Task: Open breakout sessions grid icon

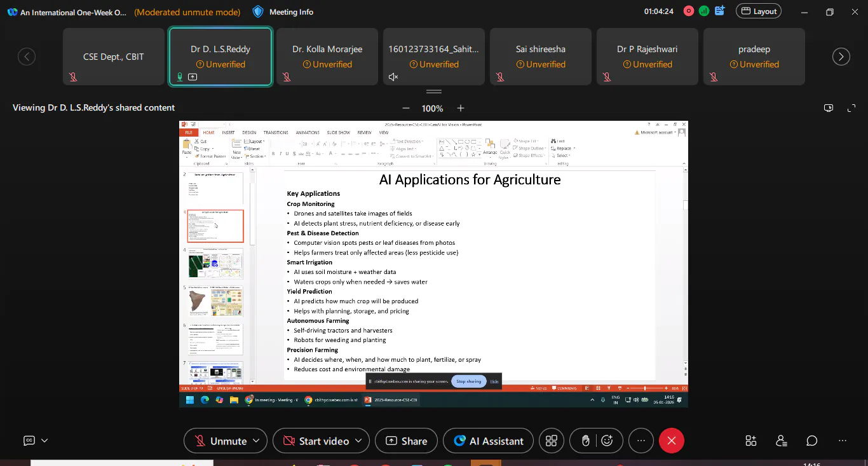Action: pos(552,441)
